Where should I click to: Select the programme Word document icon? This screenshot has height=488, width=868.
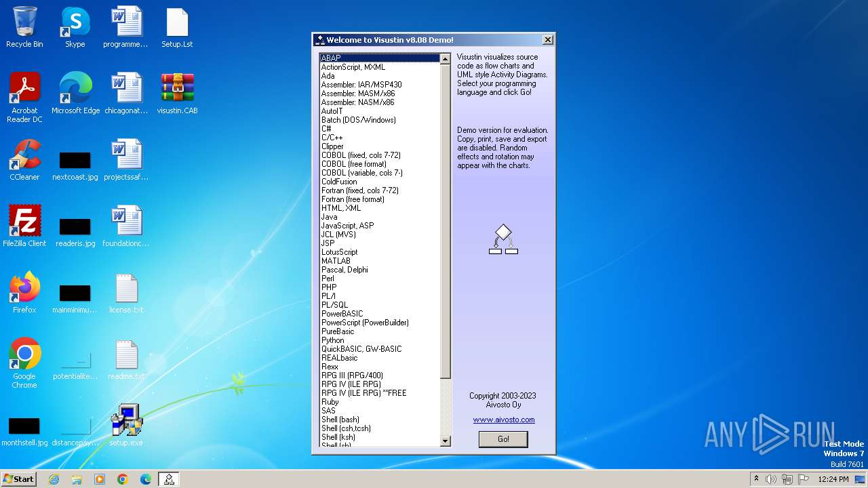pos(125,27)
